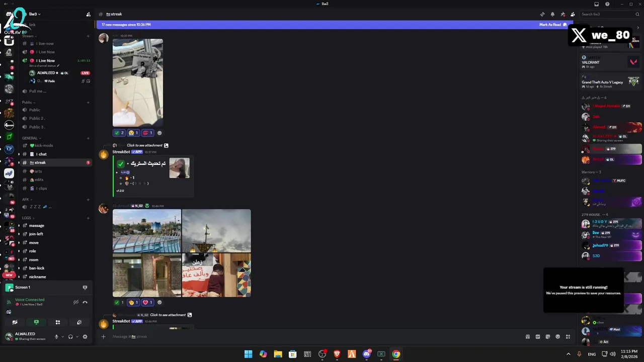This screenshot has height=362, width=644.
Task: Toggle noise suppression in voice panel
Action: pyautogui.click(x=76, y=302)
